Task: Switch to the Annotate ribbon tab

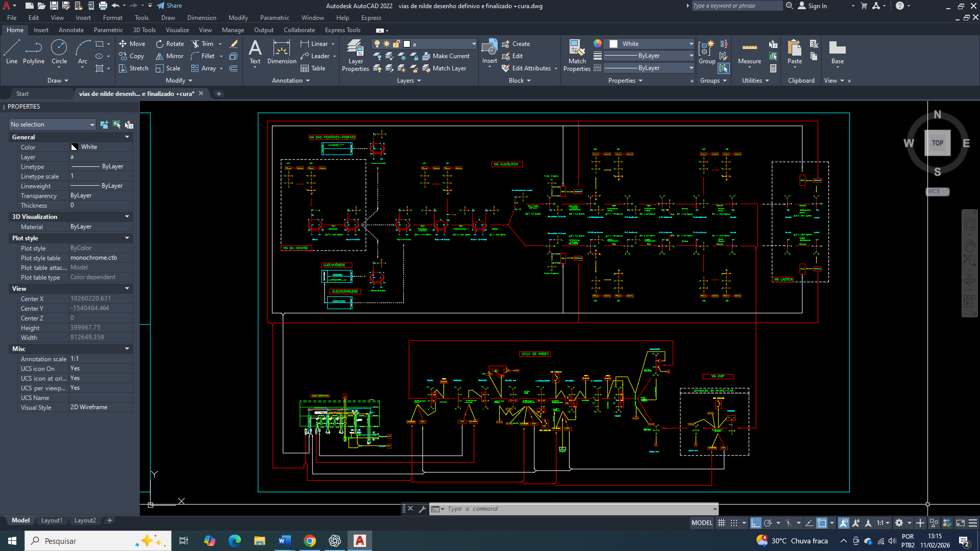Action: click(x=71, y=30)
